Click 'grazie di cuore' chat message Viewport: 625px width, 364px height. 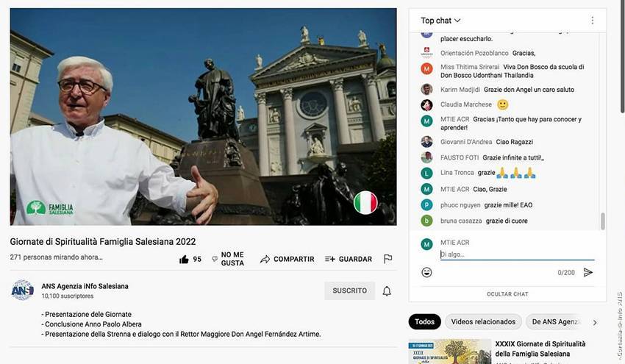507,221
